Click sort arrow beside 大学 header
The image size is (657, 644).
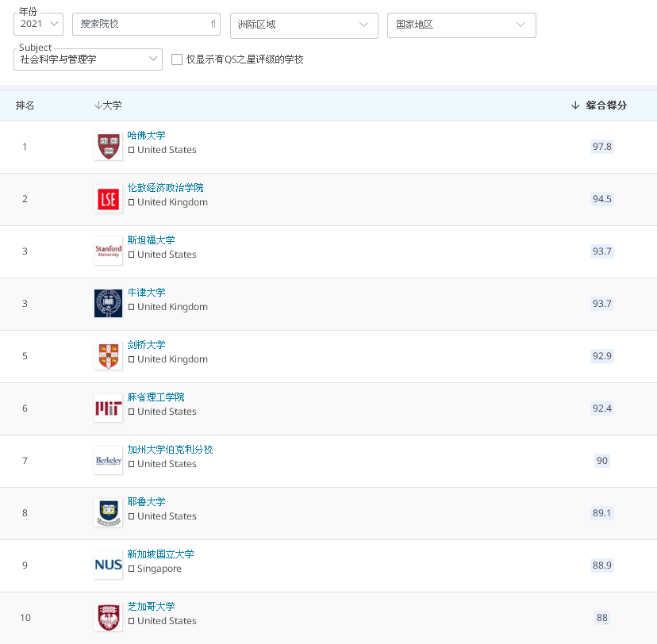(x=98, y=105)
